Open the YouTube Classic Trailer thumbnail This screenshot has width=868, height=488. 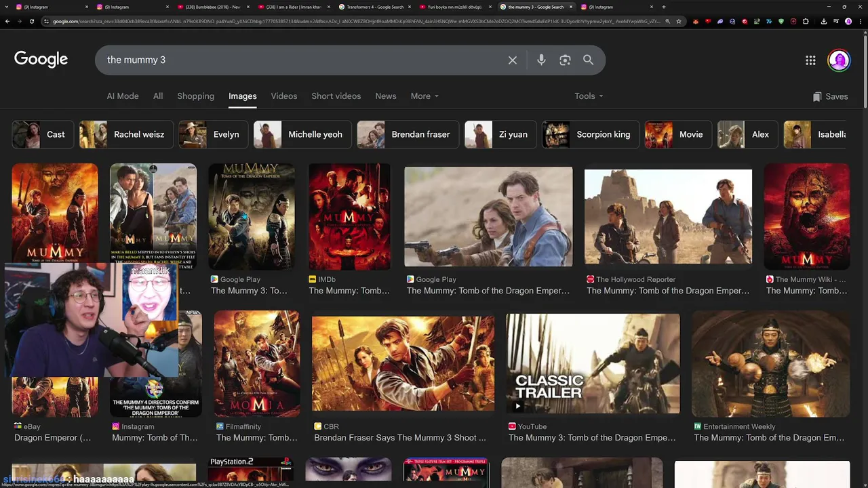593,363
